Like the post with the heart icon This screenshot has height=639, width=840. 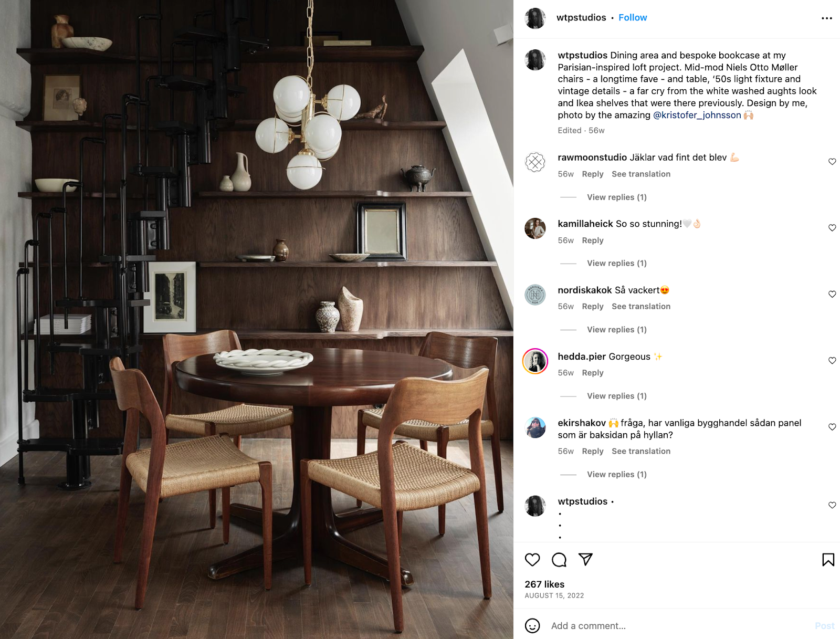(x=532, y=560)
